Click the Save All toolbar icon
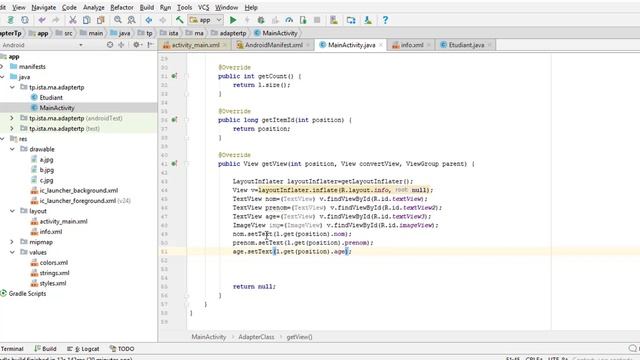 11,20
